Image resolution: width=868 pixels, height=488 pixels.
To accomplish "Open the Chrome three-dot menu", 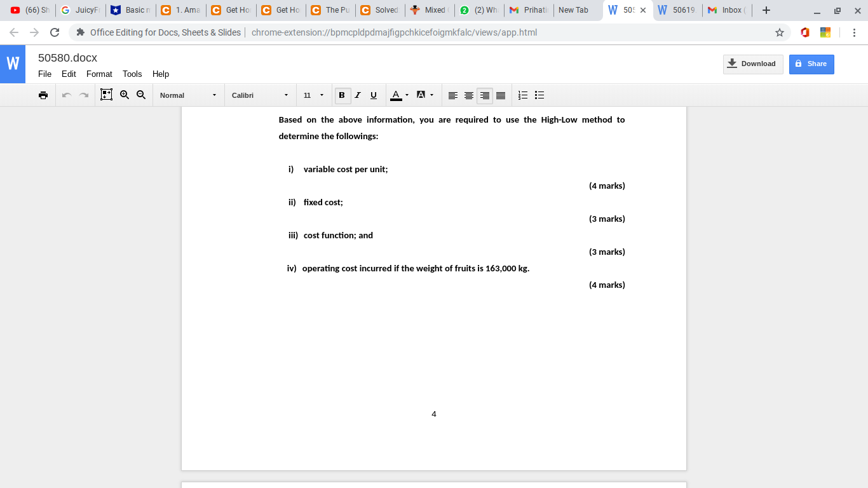I will coord(855,32).
